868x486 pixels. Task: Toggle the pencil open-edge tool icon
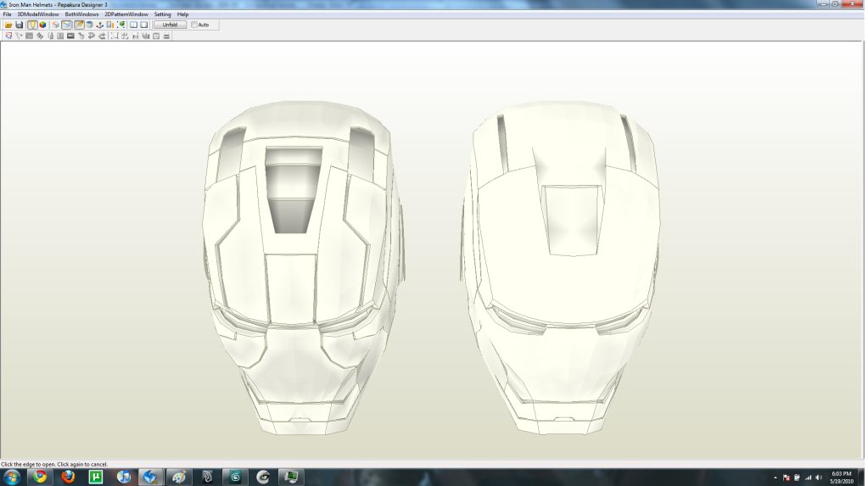coord(79,25)
